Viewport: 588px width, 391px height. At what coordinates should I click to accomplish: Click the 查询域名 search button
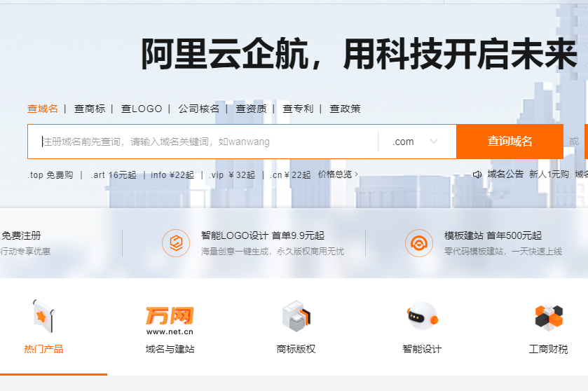[x=510, y=142]
